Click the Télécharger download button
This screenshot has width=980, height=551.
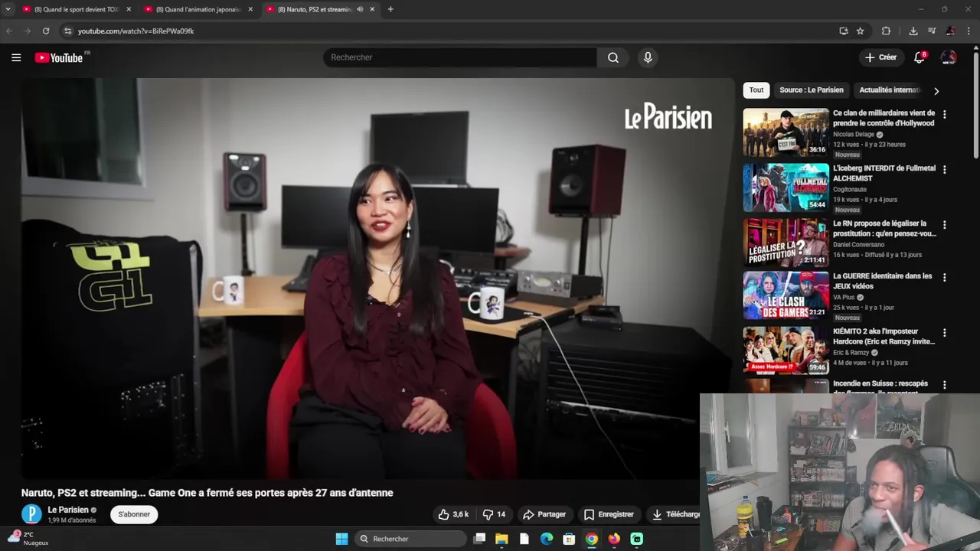coord(676,514)
